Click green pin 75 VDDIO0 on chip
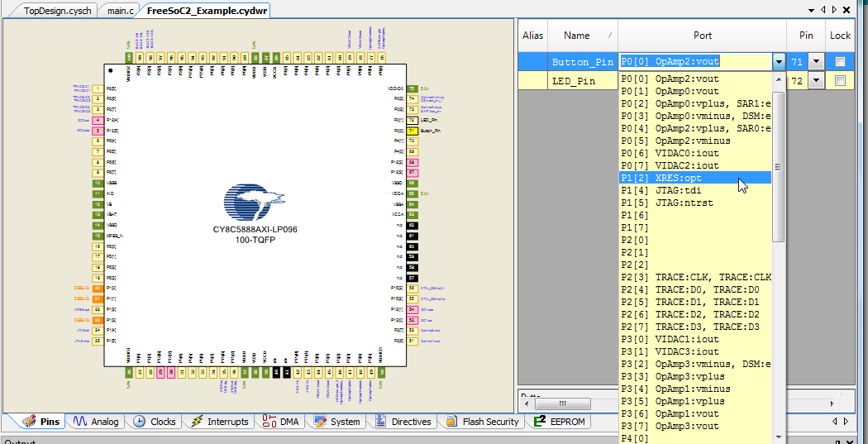The width and height of the screenshot is (868, 444). pyautogui.click(x=412, y=88)
